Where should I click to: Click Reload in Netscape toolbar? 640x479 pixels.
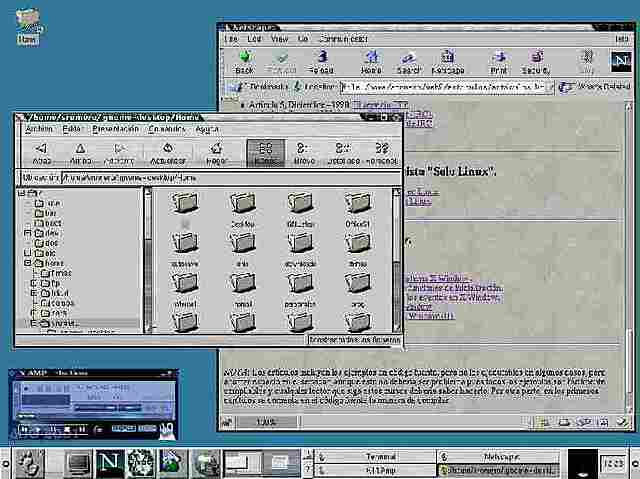click(321, 62)
